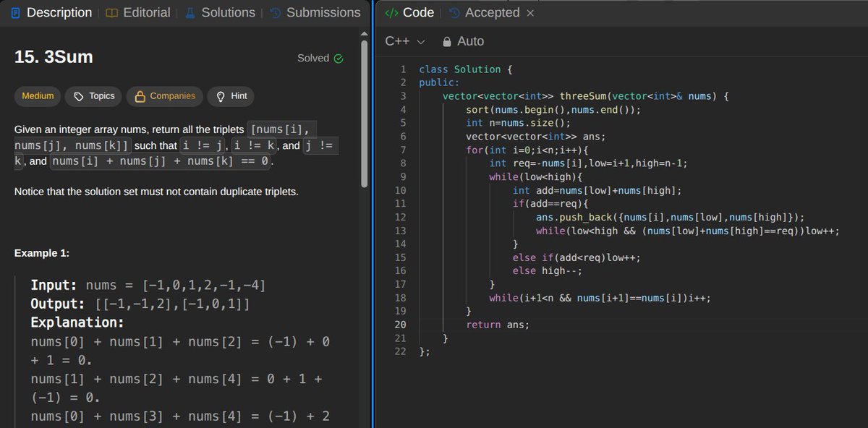Click the lock icon beside Auto
This screenshot has width=868, height=428.
(447, 42)
